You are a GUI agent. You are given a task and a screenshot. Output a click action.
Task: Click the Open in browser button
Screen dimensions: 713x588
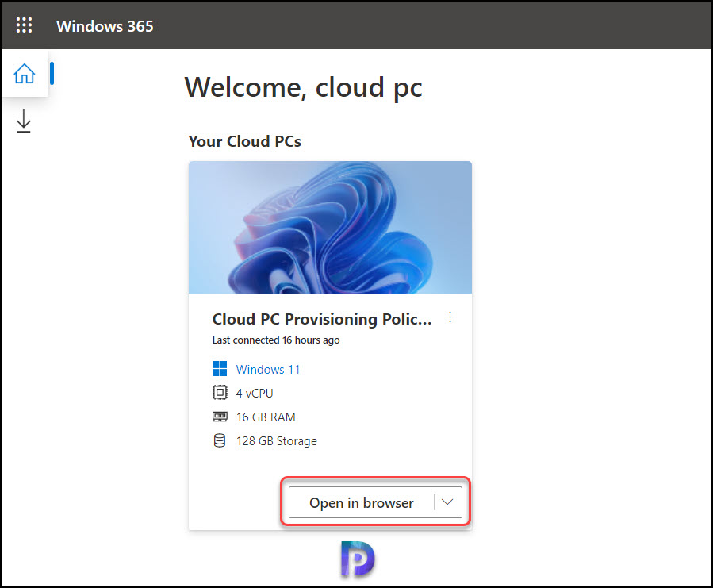pos(362,502)
